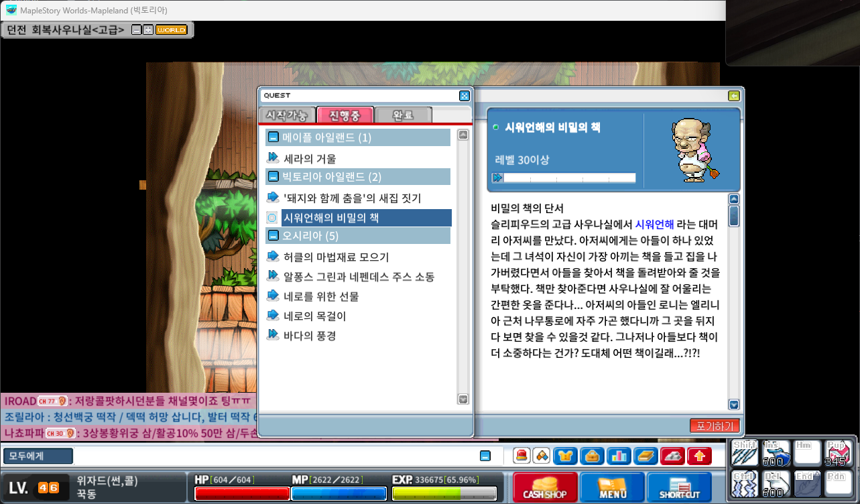Viewport: 860px width, 504px height.
Task: Use the Shift quick slot skill
Action: 745,452
